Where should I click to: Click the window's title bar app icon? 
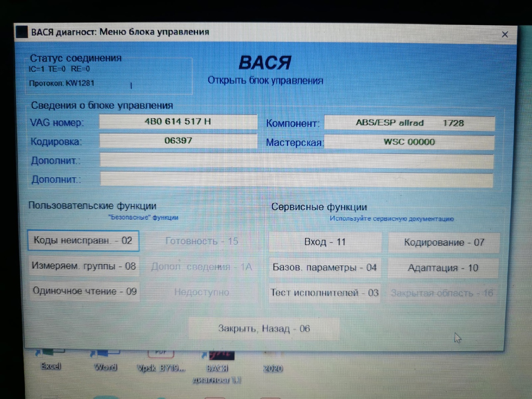(22, 32)
